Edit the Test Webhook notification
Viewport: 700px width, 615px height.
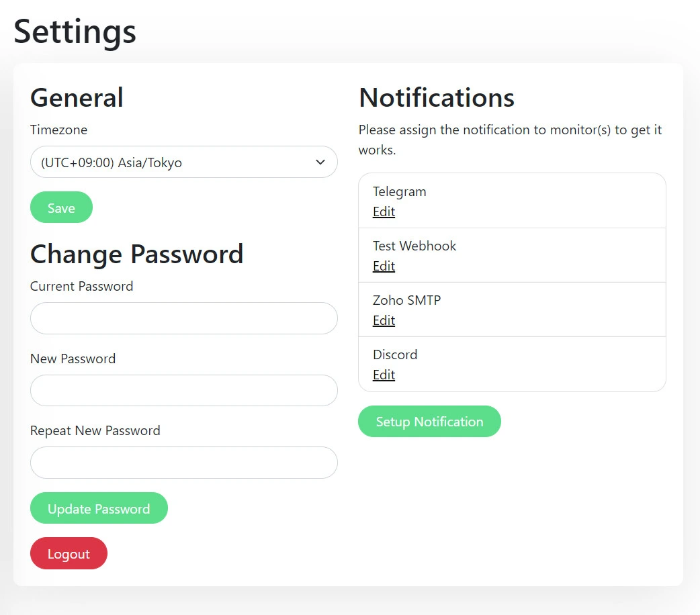(x=383, y=266)
